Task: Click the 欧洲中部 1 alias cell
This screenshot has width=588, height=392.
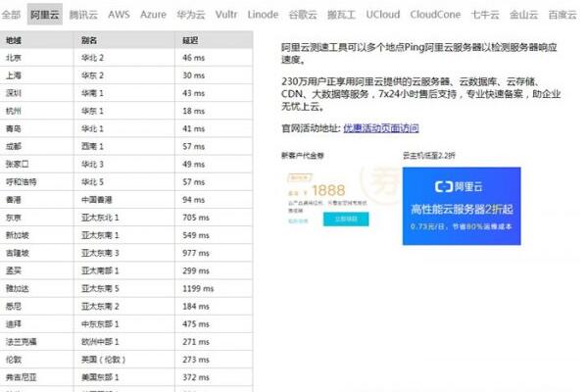Action: pyautogui.click(x=124, y=342)
